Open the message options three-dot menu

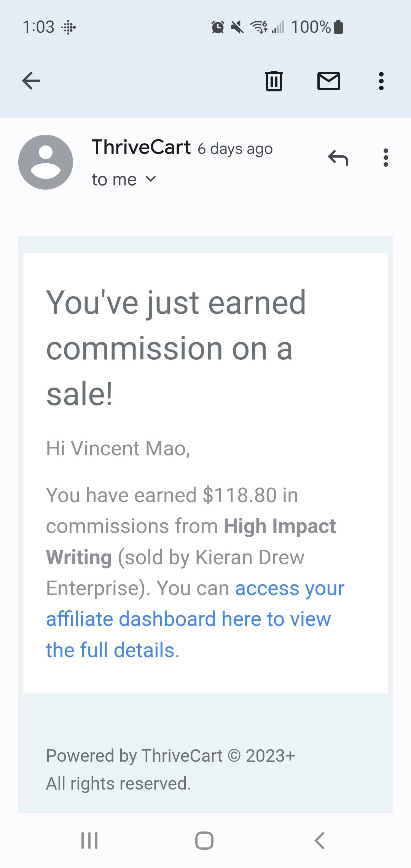point(386,157)
